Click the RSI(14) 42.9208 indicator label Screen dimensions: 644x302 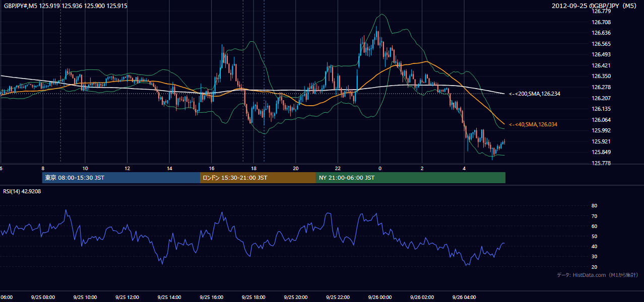[x=22, y=191]
